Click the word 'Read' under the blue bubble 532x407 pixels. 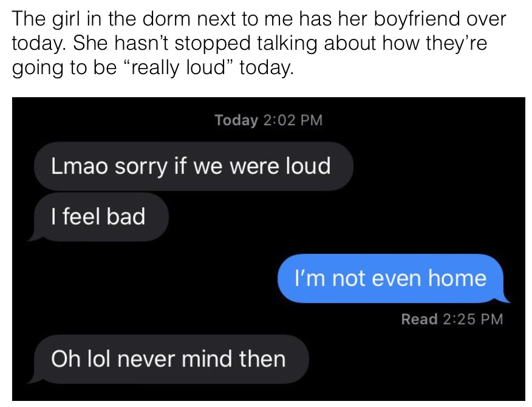[x=420, y=319]
